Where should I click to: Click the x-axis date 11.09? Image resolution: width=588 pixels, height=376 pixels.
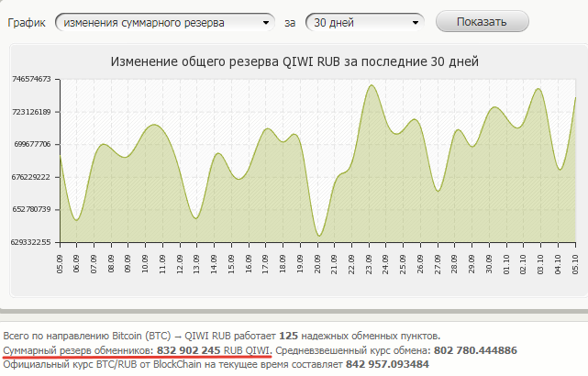pyautogui.click(x=162, y=264)
